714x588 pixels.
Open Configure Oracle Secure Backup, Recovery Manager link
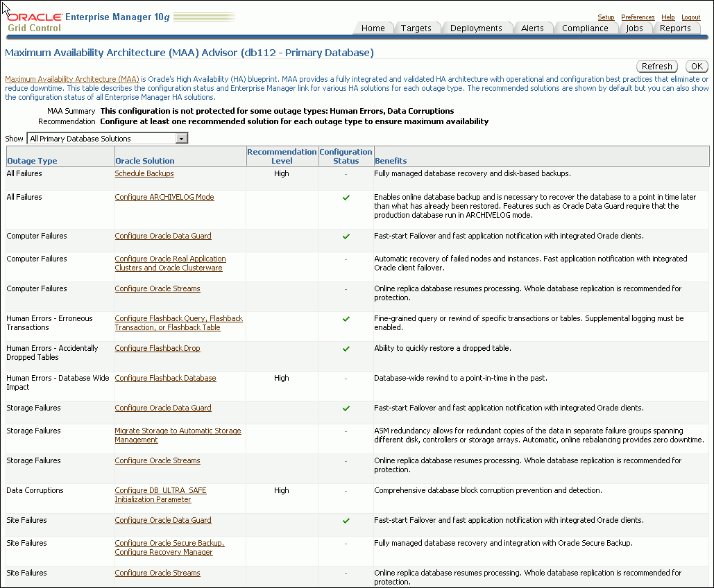169,548
